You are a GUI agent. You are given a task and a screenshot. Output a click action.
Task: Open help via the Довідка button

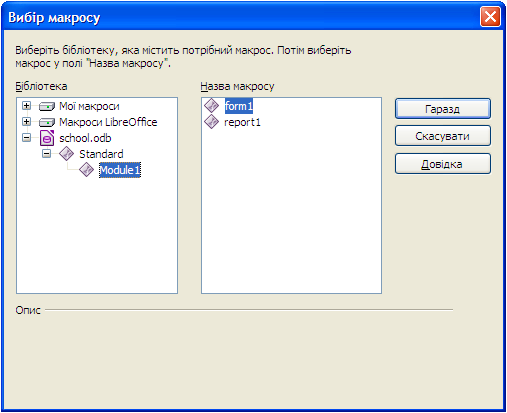coord(443,164)
